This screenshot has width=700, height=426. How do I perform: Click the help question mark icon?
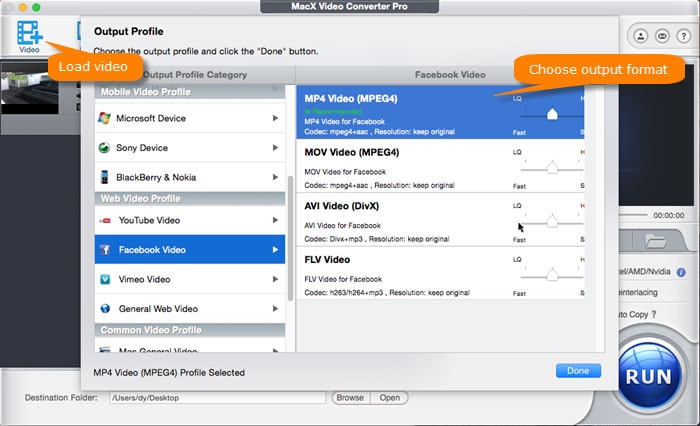pyautogui.click(x=683, y=36)
